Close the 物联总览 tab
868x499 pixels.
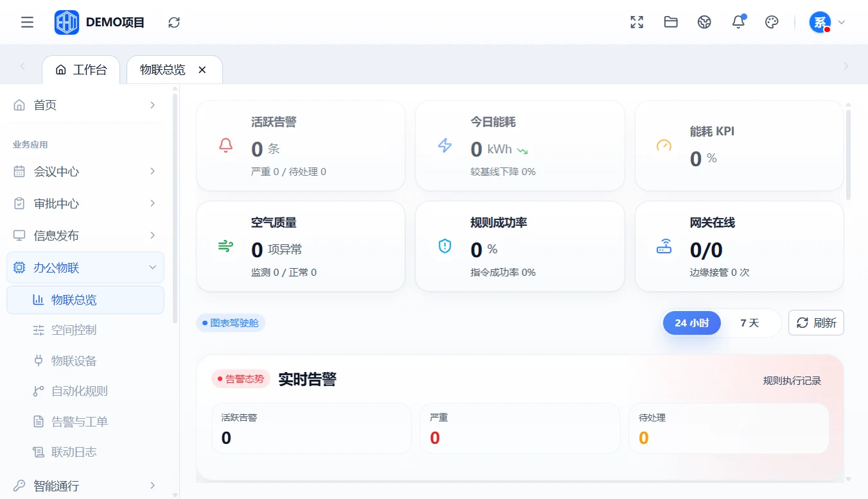tap(202, 70)
